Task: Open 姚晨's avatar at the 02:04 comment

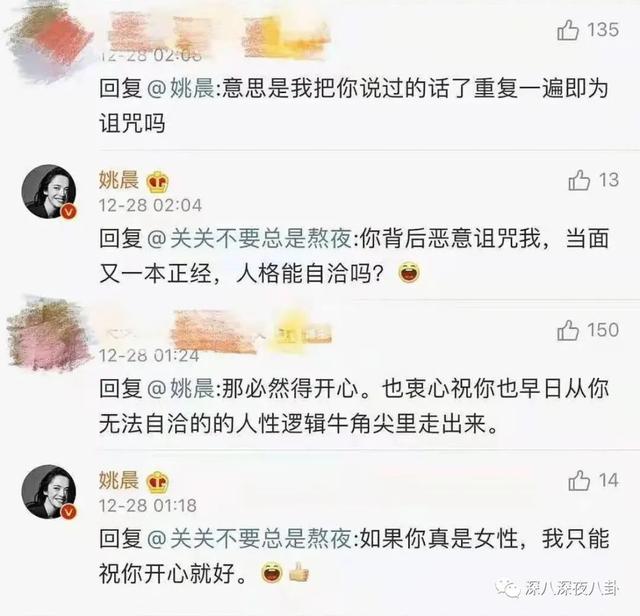Action: pyautogui.click(x=49, y=191)
